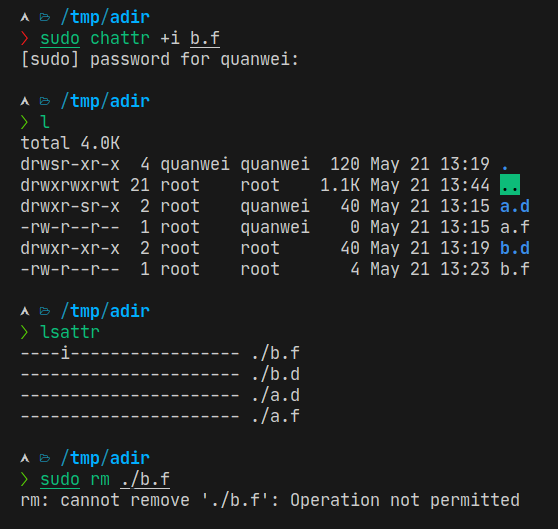This screenshot has width=558, height=529.
Task: Click the 'i' immutable attribute flag for ./b.f
Action: coord(65,353)
